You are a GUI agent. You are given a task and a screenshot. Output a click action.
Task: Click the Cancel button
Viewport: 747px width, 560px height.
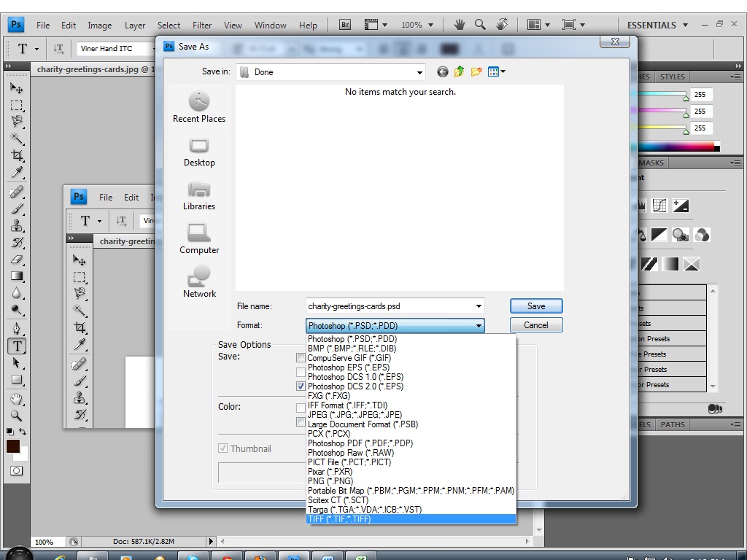point(536,325)
